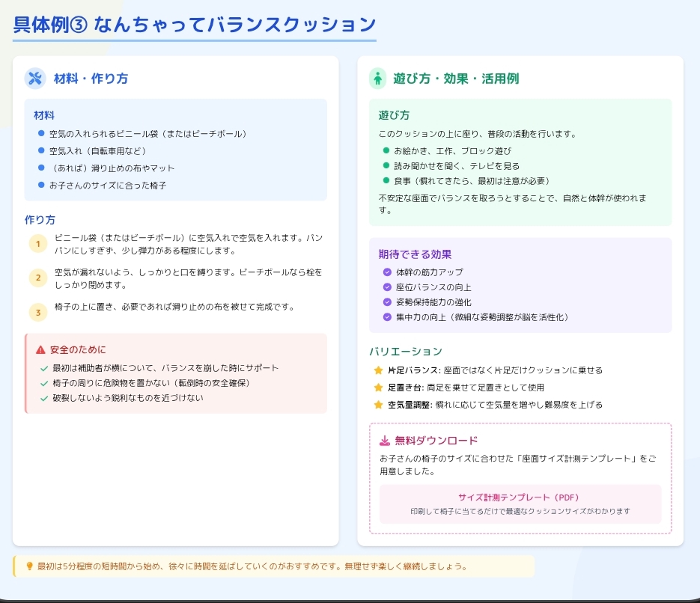Viewport: 700px width, 603px height.
Task: Click the lightbulb tip icon
Action: pyautogui.click(x=29, y=566)
